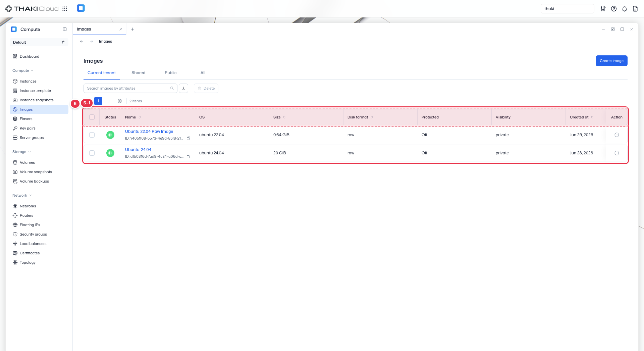Copy ID of Ubuntu 22.04 Raw Image
The width and height of the screenshot is (644, 351).
[189, 138]
